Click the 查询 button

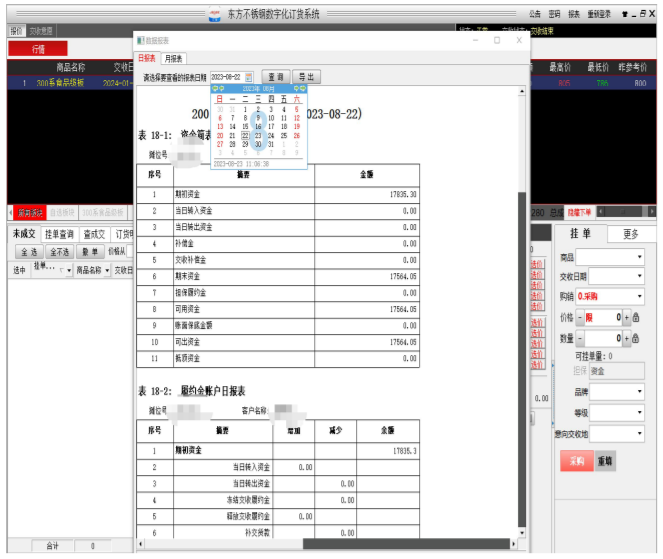coord(275,77)
